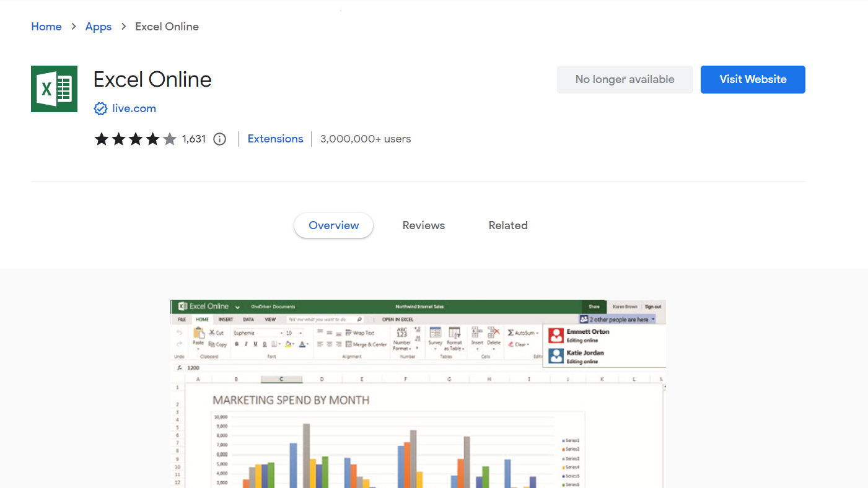Click the Format as Table icon in the preview
The width and height of the screenshot is (868, 488).
(x=455, y=334)
